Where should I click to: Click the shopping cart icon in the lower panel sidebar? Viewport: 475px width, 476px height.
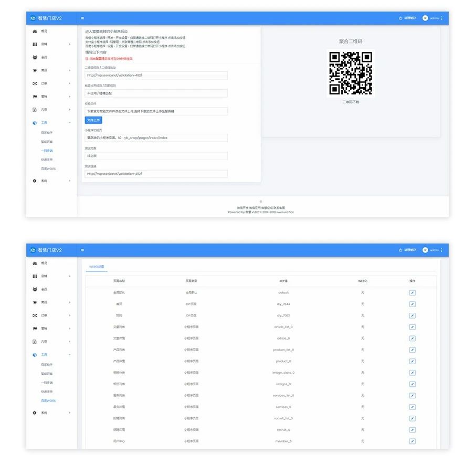[35, 302]
